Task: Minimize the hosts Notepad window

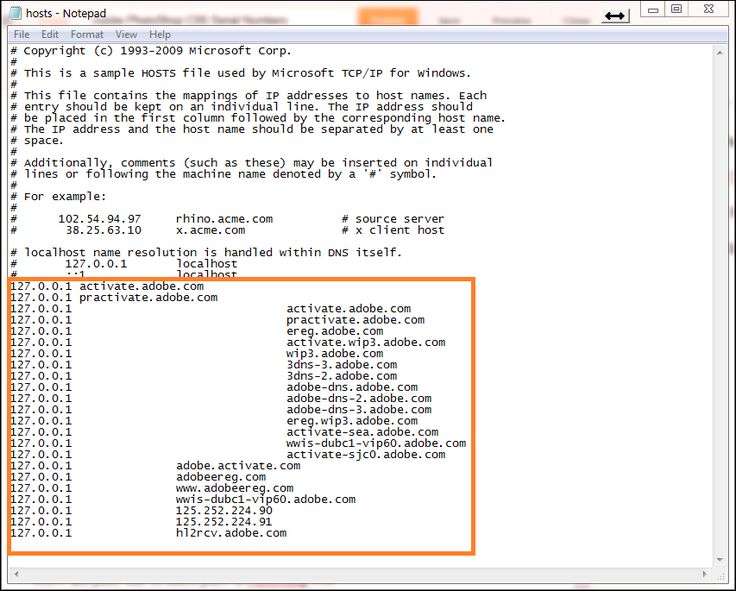Action: 653,9
